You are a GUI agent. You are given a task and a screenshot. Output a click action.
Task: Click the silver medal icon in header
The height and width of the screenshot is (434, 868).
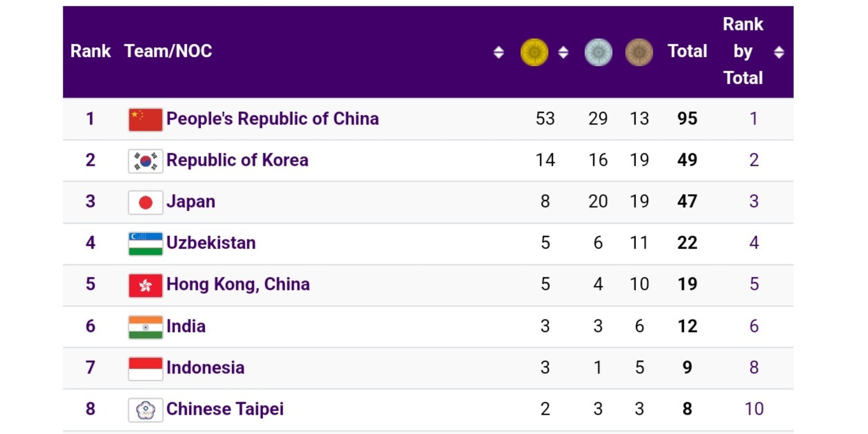pyautogui.click(x=598, y=52)
